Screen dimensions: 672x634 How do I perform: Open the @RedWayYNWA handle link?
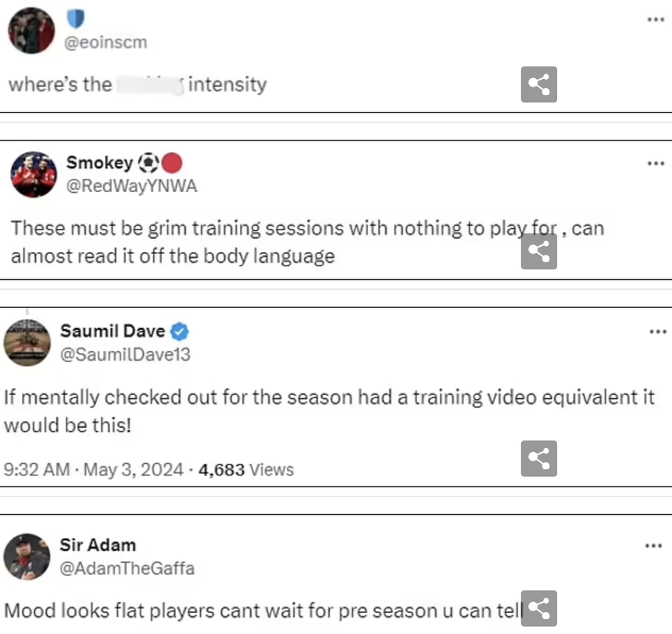131,186
